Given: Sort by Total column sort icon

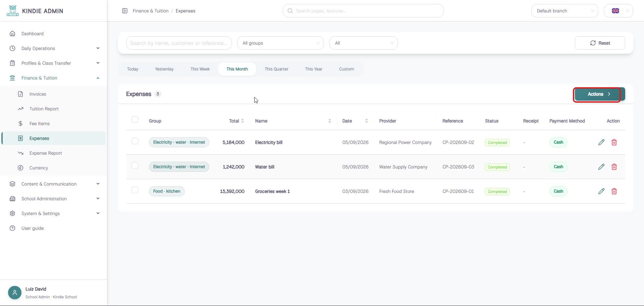Looking at the screenshot, I should (243, 121).
